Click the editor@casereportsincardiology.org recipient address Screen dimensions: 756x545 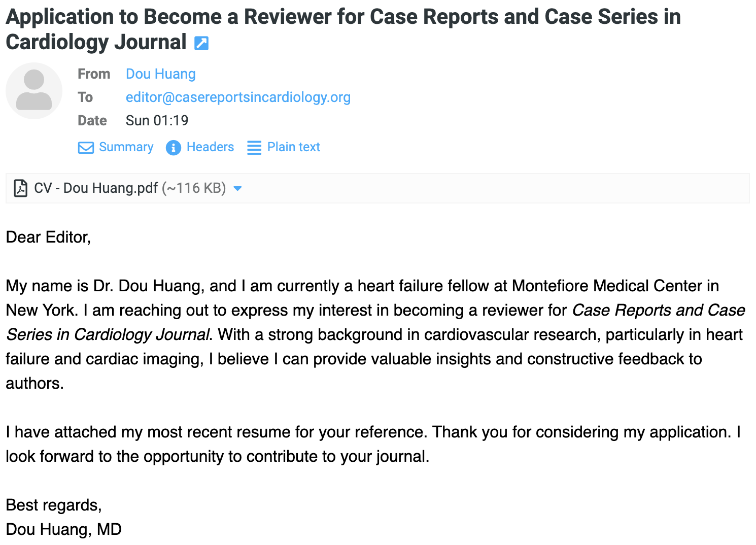pyautogui.click(x=238, y=97)
